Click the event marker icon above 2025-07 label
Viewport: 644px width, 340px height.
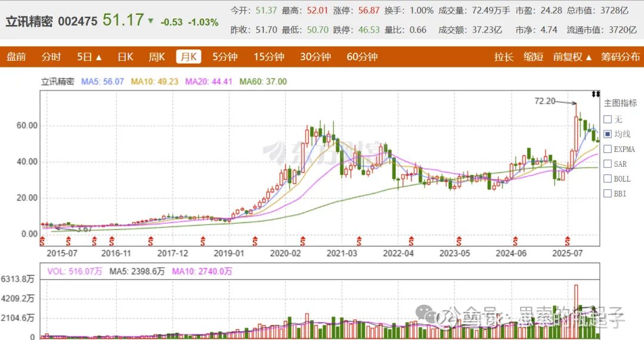pyautogui.click(x=568, y=241)
